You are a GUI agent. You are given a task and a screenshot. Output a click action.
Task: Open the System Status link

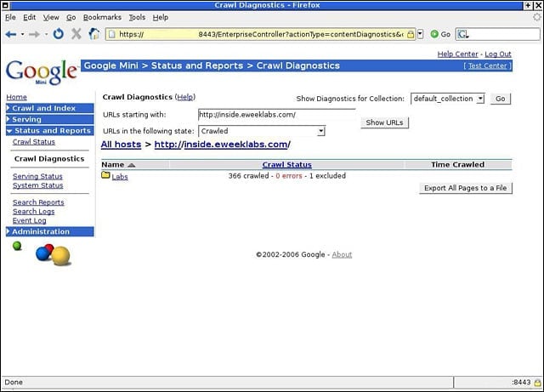(x=37, y=185)
